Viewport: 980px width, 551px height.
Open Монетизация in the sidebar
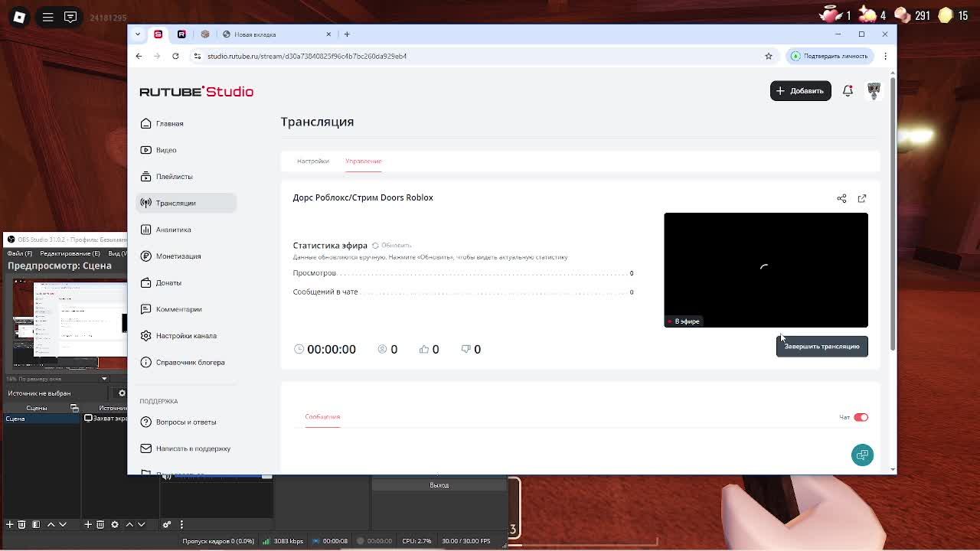click(186, 256)
